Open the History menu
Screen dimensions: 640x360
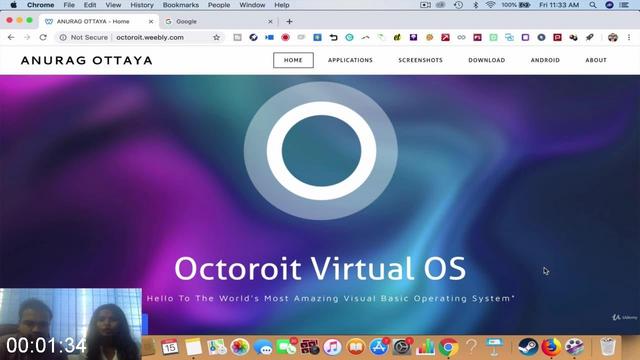142,5
